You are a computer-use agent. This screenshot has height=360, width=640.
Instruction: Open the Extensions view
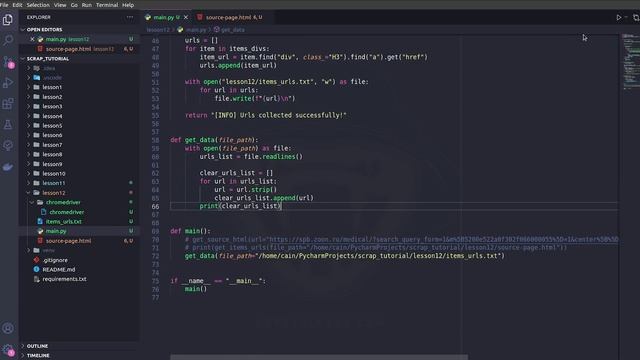pos(8,104)
